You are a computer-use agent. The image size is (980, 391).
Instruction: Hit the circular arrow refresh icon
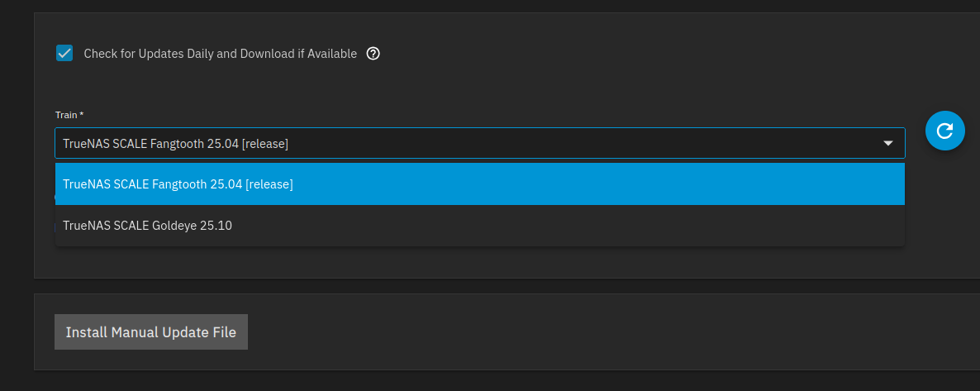click(945, 131)
